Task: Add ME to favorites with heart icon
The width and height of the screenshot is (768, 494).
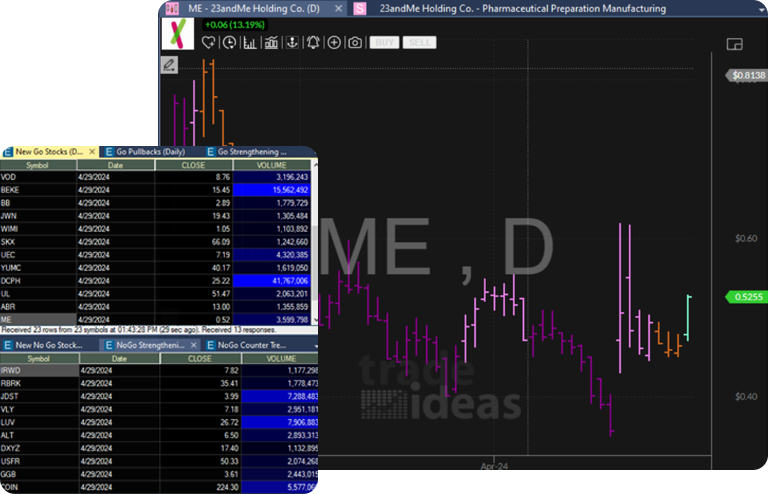Action: [208, 43]
